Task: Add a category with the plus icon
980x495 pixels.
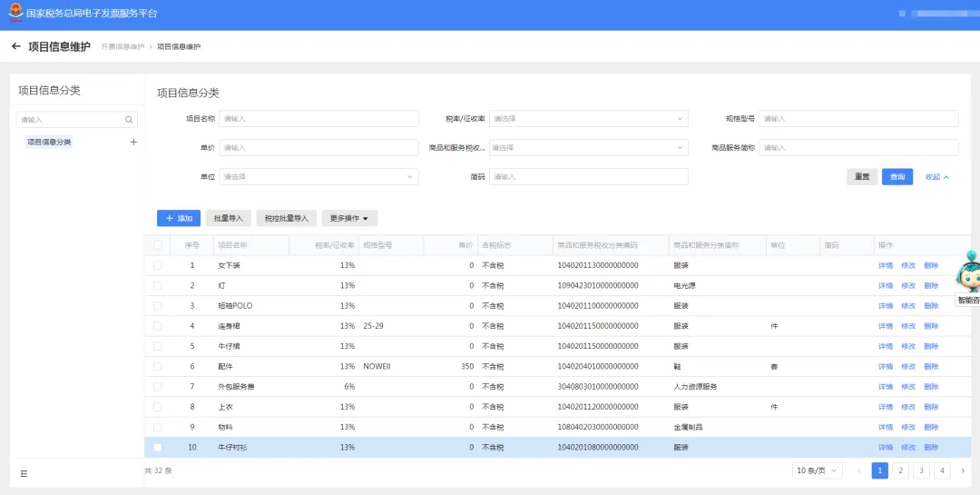Action: tap(133, 142)
